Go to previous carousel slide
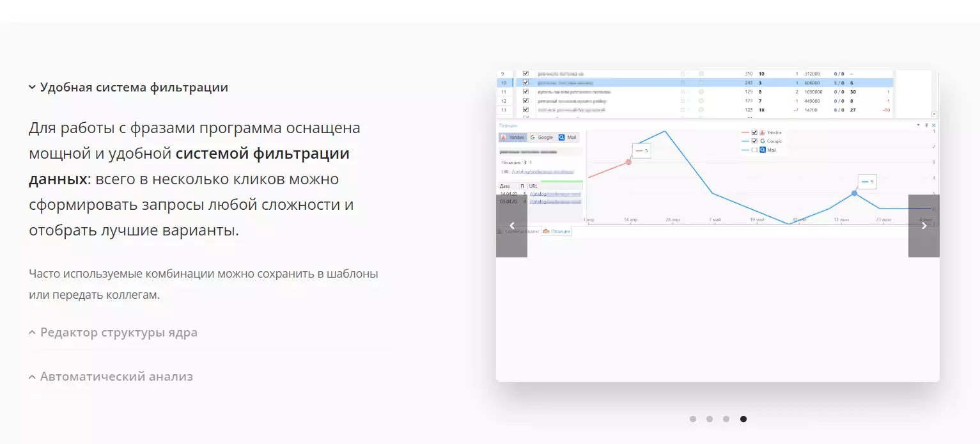This screenshot has width=980, height=444. click(511, 226)
